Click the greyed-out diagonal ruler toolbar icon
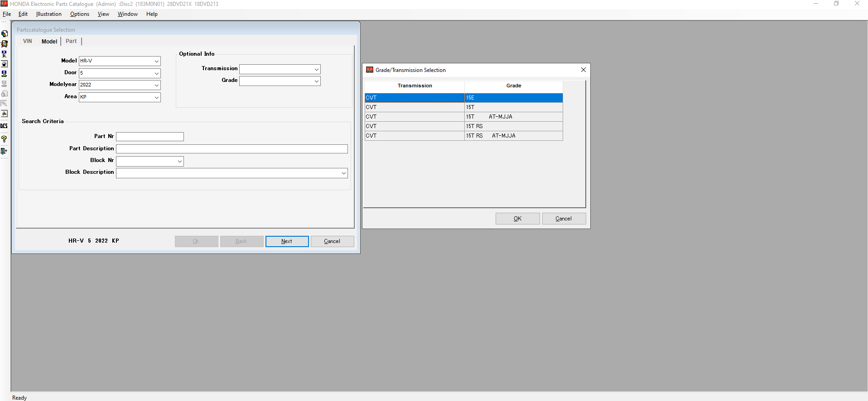The width and height of the screenshot is (868, 401). (x=4, y=104)
